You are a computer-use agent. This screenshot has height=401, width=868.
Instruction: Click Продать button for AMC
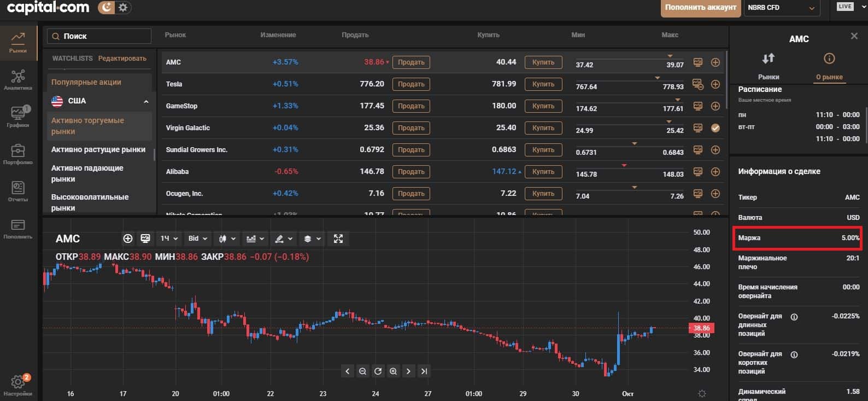[411, 62]
